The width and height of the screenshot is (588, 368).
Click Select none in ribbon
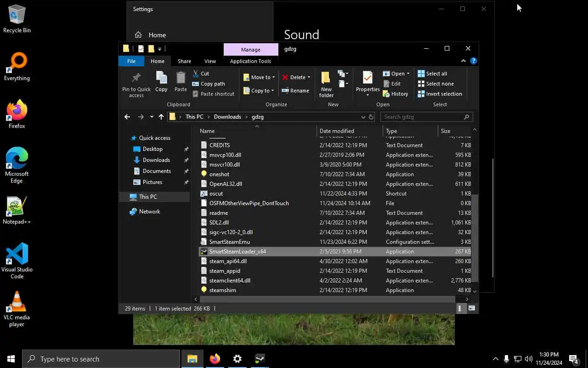[x=435, y=84]
